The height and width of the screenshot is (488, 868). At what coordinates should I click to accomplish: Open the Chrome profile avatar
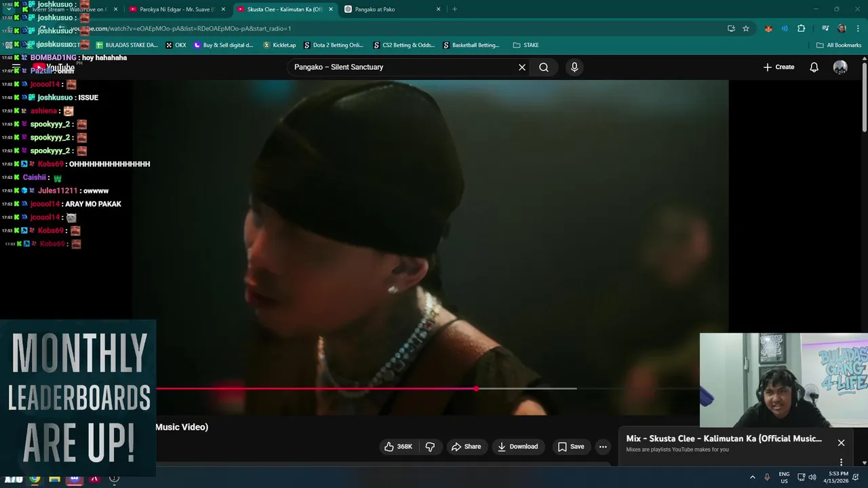tap(842, 28)
